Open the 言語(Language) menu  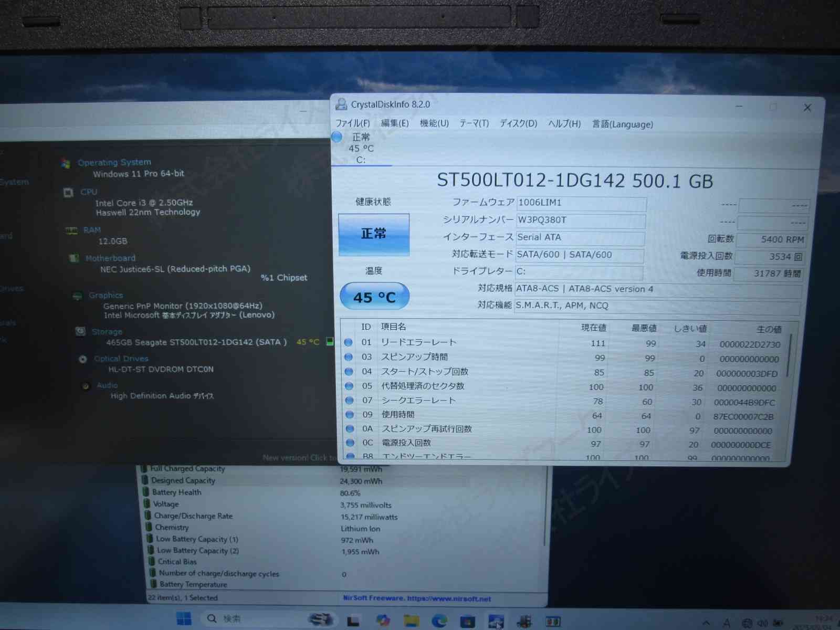(x=623, y=124)
